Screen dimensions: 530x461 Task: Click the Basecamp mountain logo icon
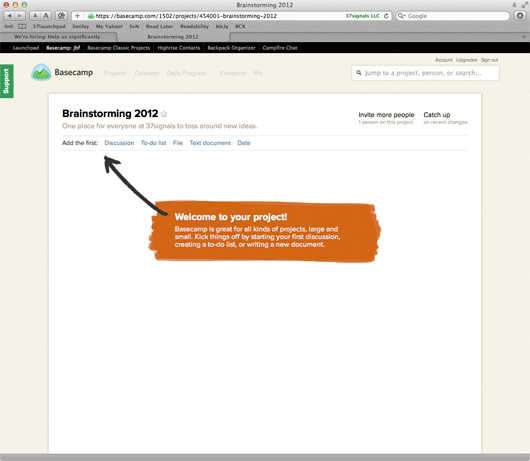coord(41,72)
